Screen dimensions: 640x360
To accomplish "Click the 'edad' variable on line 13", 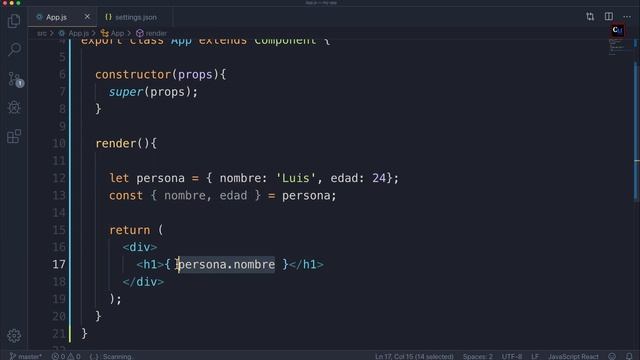I will [233, 196].
